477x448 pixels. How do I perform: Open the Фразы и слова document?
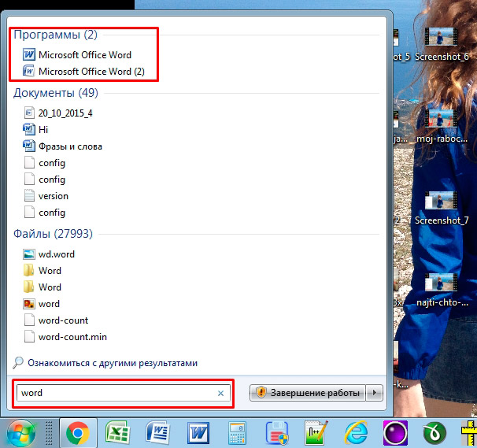[x=70, y=146]
